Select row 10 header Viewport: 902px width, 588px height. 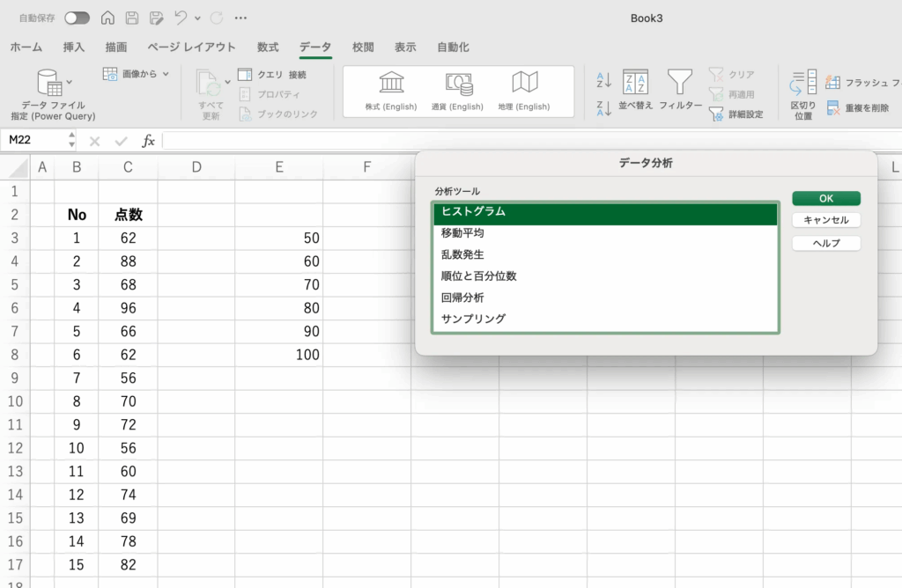15,401
